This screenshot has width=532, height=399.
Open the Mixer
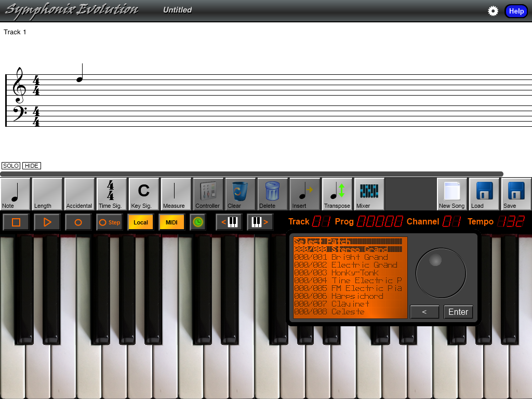pos(369,194)
